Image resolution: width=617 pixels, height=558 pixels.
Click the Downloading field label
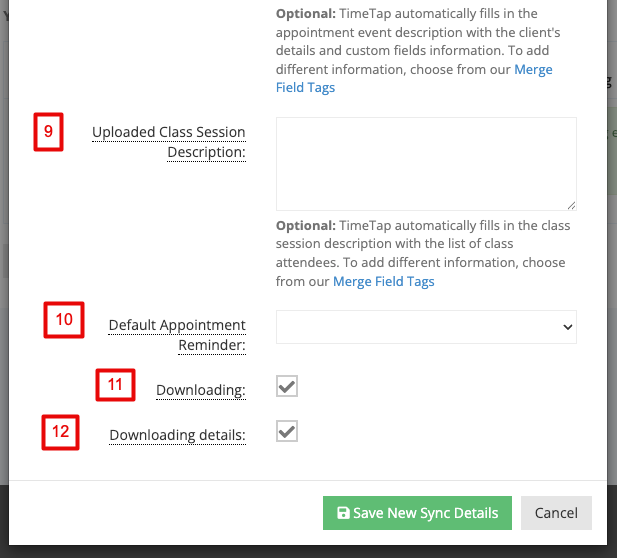coord(201,390)
